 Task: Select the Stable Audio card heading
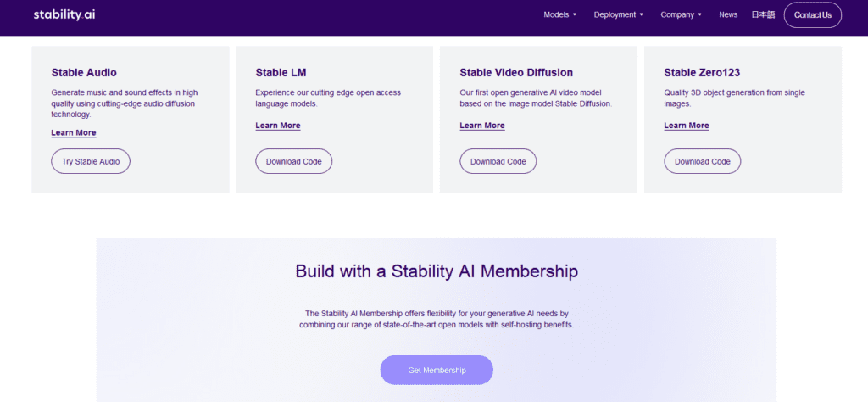tap(84, 73)
